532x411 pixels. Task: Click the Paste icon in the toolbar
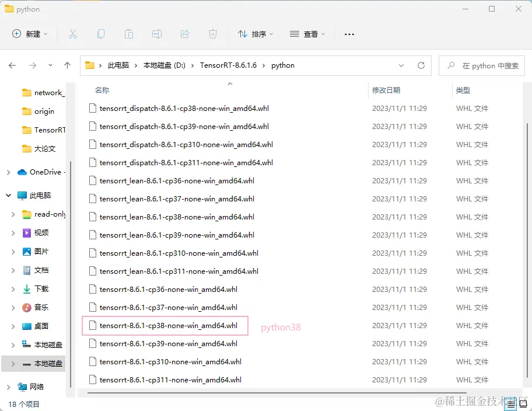click(129, 34)
